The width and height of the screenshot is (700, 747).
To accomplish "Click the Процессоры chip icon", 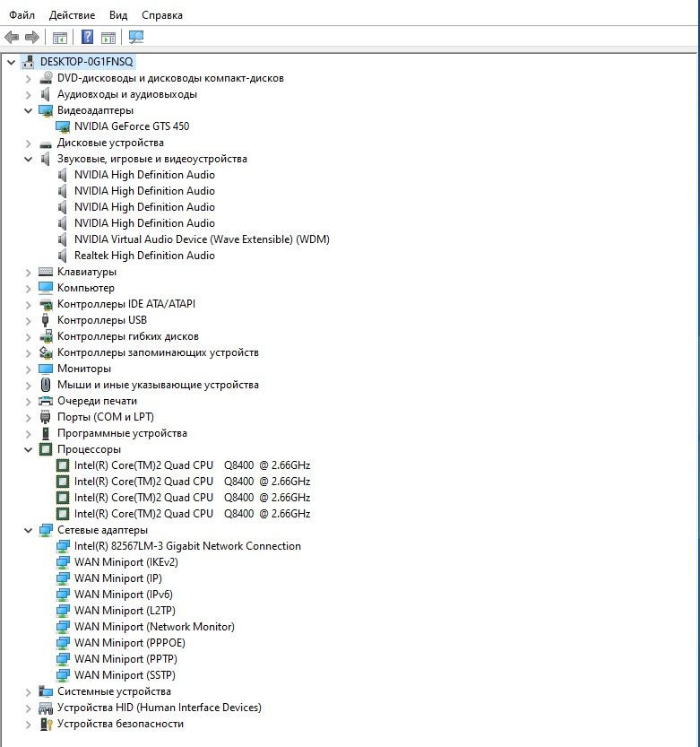I will (x=46, y=449).
